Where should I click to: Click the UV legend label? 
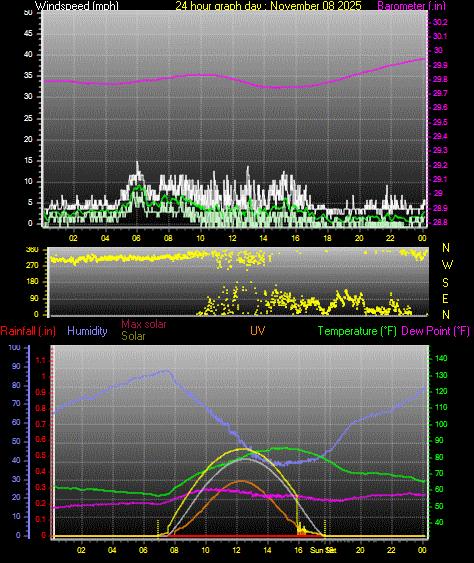257,331
